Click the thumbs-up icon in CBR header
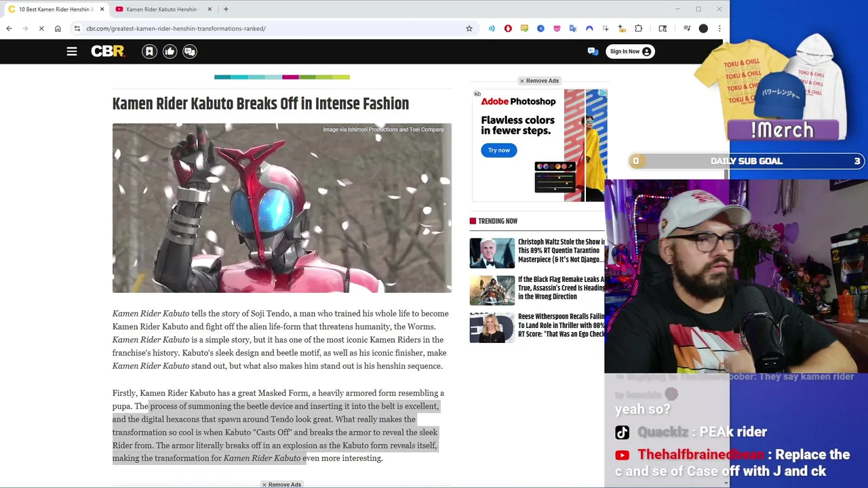This screenshot has width=868, height=488. click(170, 52)
